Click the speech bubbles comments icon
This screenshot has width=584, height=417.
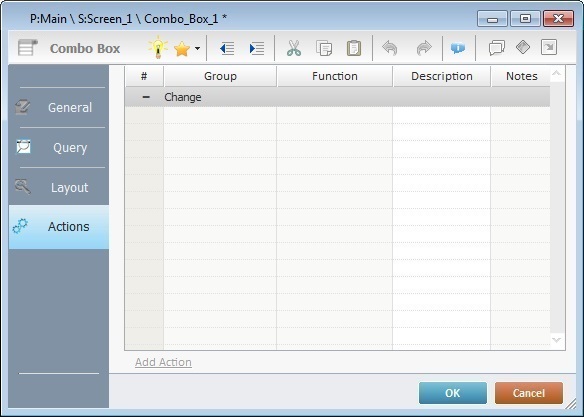496,48
